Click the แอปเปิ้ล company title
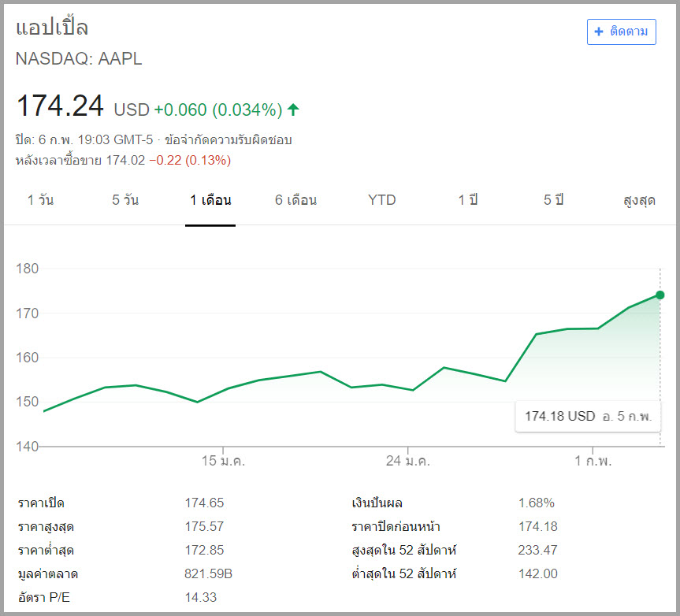The image size is (680, 616). pyautogui.click(x=52, y=28)
